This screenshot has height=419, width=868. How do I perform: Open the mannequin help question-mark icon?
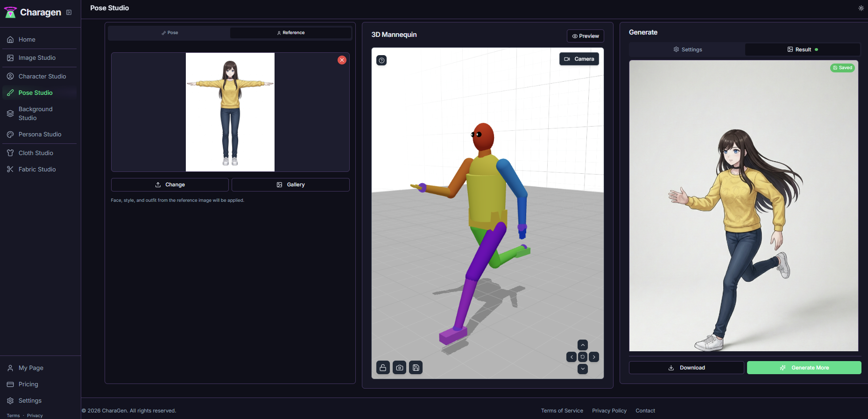381,60
